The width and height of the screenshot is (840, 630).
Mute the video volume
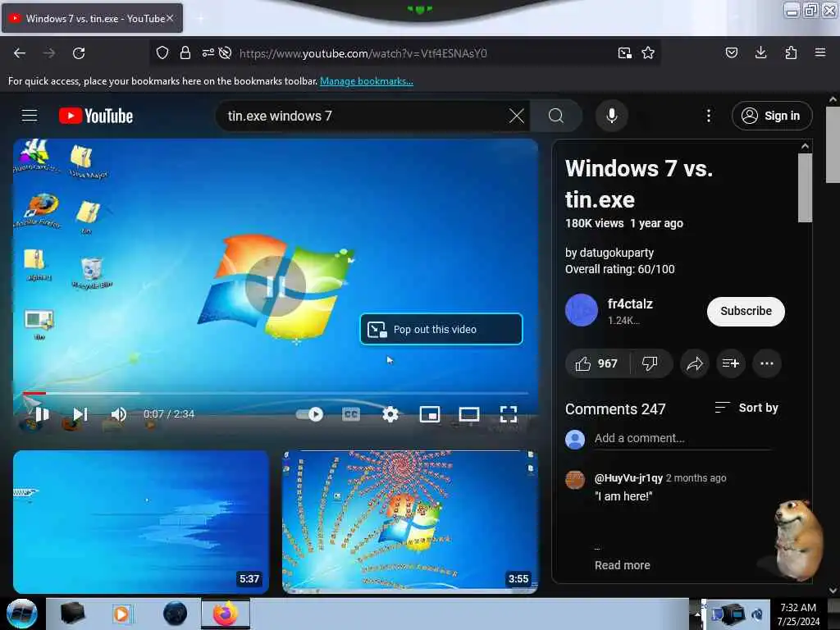pos(118,414)
